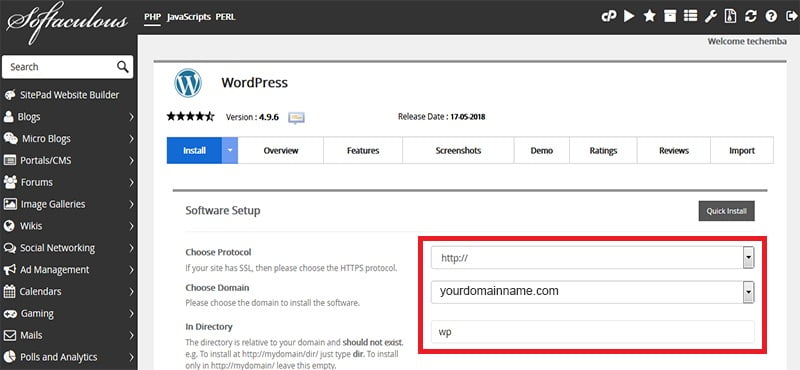Open settings with the wrench icon
The width and height of the screenshot is (800, 370).
tap(711, 16)
